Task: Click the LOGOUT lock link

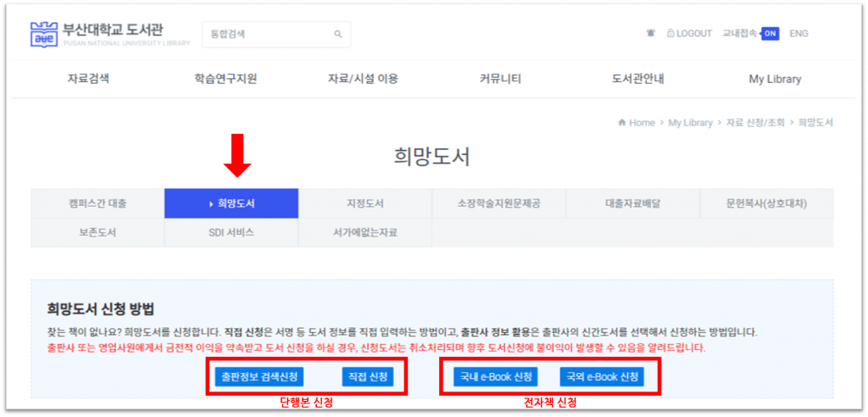Action: click(689, 34)
